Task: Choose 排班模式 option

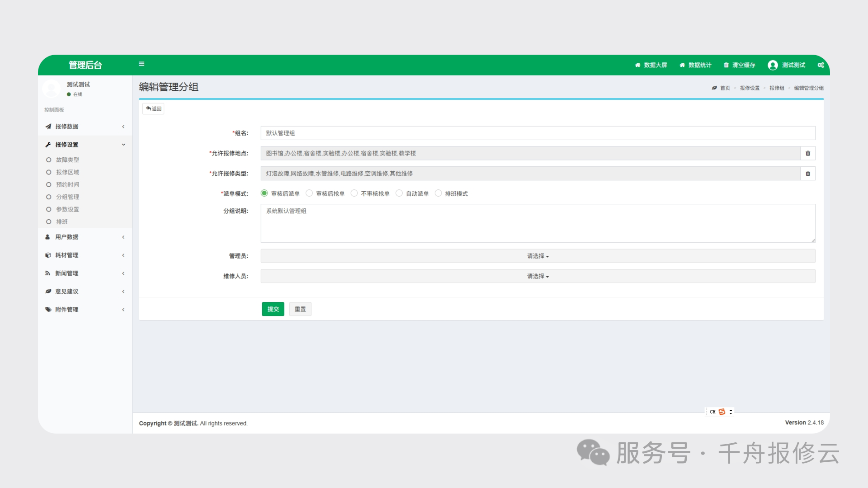Action: (438, 193)
